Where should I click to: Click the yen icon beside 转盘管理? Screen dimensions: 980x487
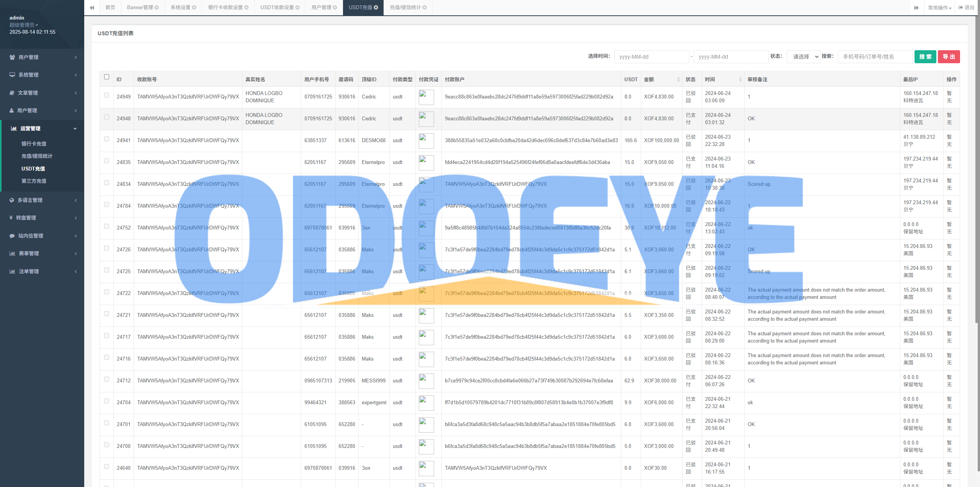pos(11,218)
